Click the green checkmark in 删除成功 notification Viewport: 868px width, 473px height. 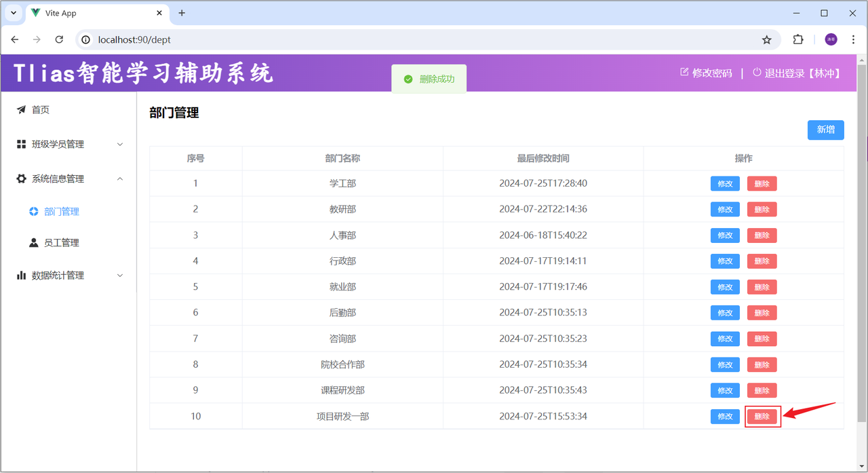(408, 78)
